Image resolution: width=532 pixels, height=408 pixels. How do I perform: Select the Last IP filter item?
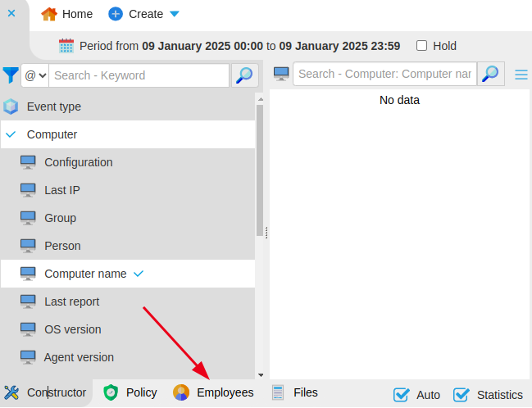(62, 190)
